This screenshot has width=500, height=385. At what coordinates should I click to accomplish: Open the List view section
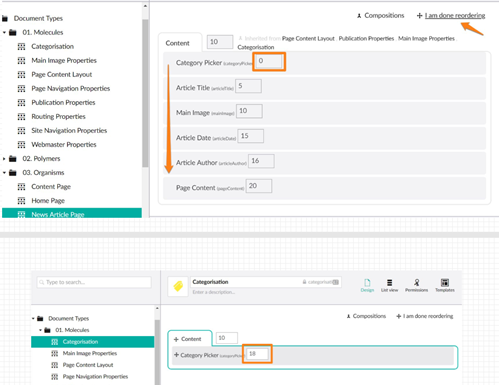(x=389, y=285)
